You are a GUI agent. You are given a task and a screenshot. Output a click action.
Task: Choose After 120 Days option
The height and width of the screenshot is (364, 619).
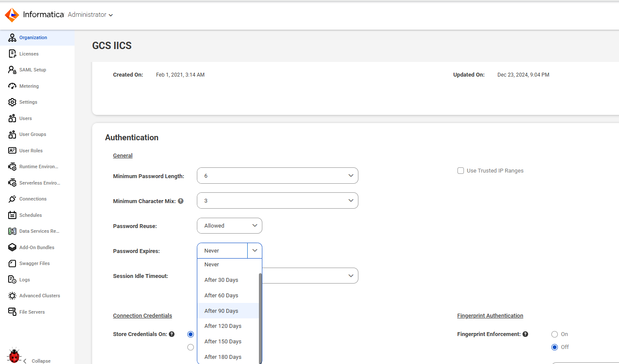pos(228,326)
